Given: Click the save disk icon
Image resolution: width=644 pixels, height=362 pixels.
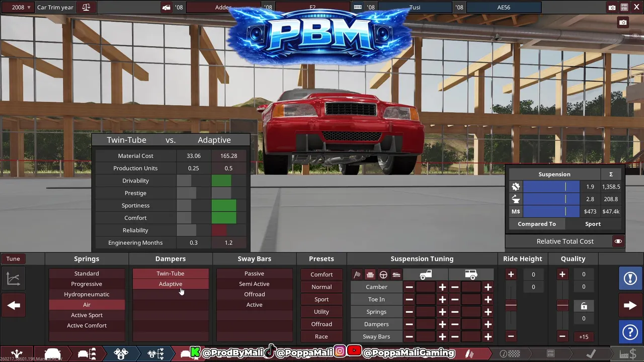Looking at the screenshot, I should point(624,7).
